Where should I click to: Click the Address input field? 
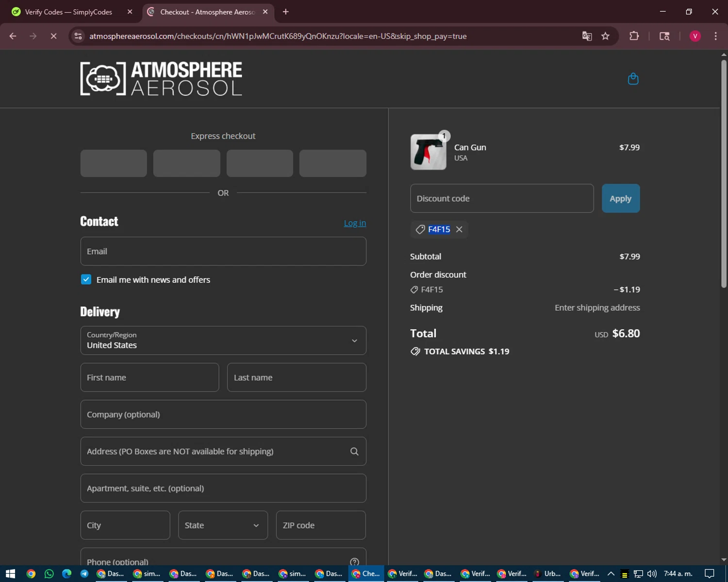point(223,452)
